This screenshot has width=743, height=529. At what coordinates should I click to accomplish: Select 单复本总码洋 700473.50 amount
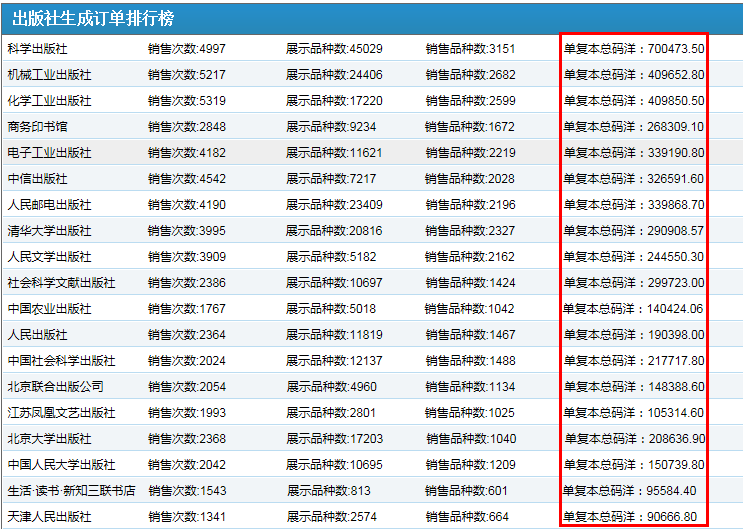[x=634, y=49]
